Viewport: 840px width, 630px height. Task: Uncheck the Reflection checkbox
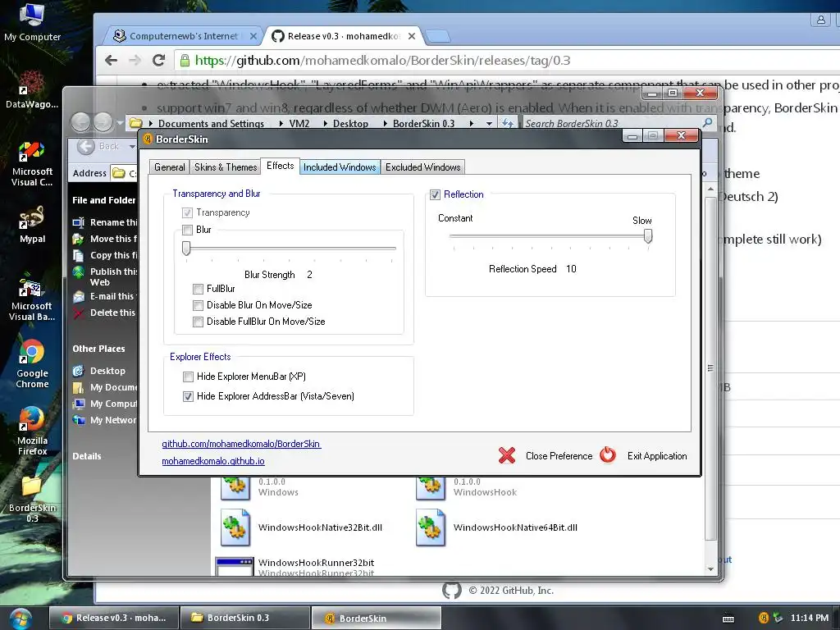click(435, 194)
